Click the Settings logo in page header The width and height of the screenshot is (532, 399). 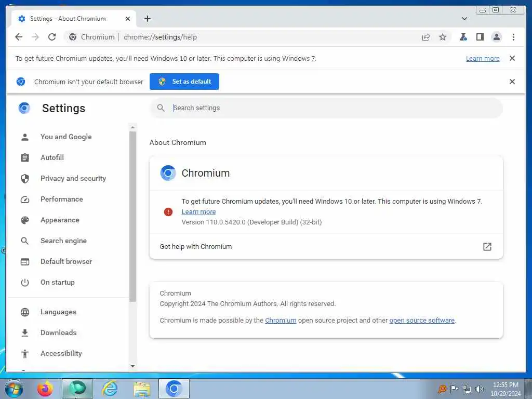24,108
